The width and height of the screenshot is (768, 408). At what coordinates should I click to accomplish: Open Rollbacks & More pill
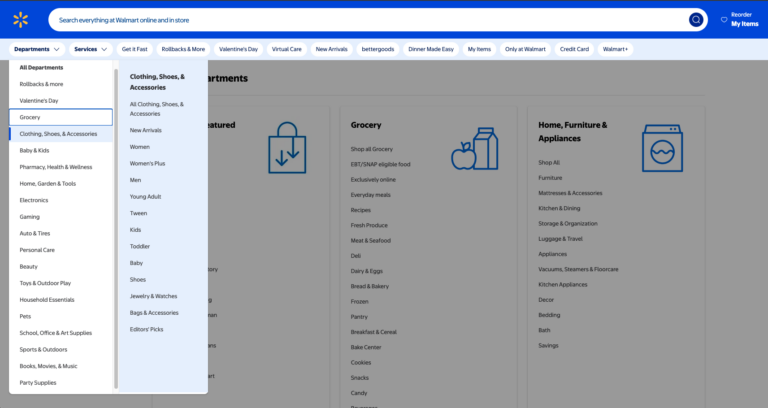click(183, 49)
